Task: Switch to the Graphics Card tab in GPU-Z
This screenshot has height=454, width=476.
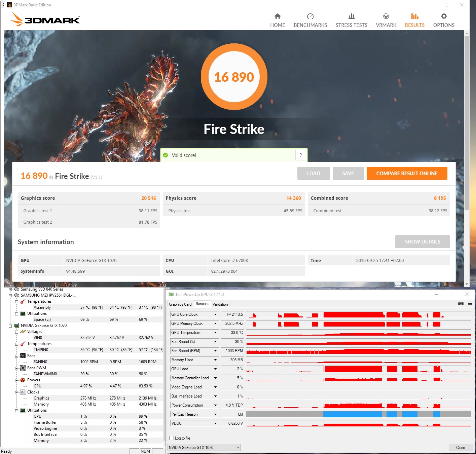Action: point(180,304)
